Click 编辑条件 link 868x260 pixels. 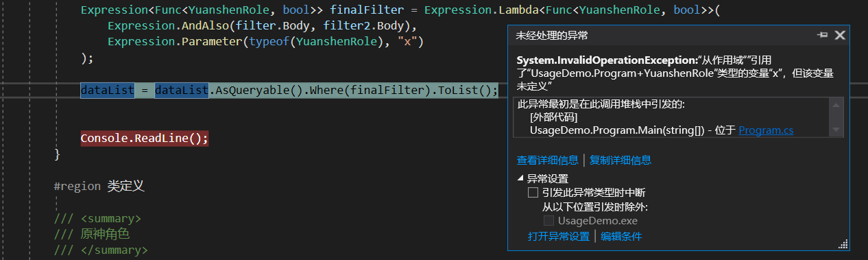click(x=621, y=236)
